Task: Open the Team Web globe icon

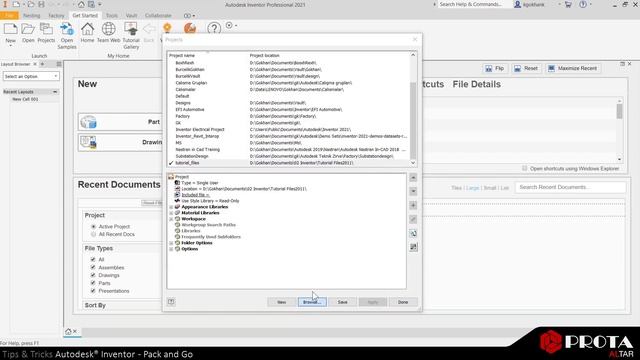Action: coord(109,29)
